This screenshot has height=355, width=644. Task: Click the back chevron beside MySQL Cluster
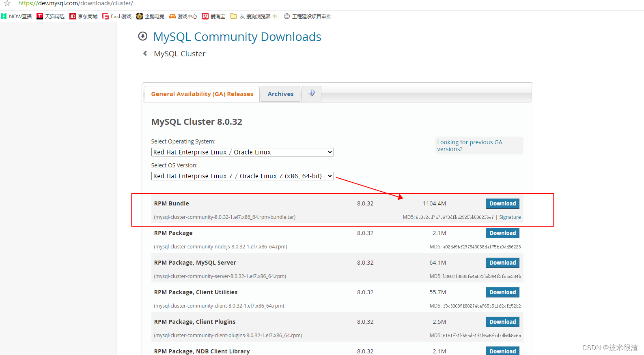145,53
